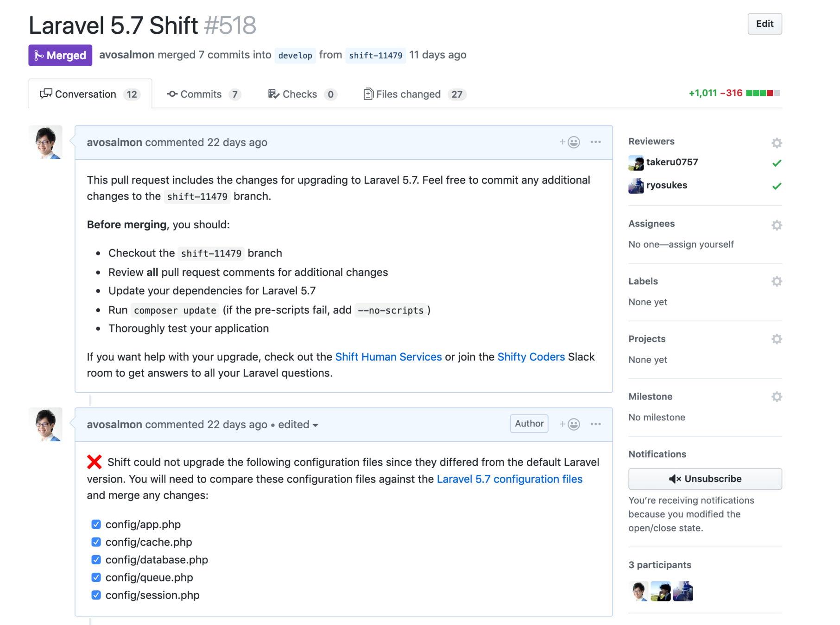The width and height of the screenshot is (840, 625).
Task: Open first participant avatar
Action: [638, 591]
